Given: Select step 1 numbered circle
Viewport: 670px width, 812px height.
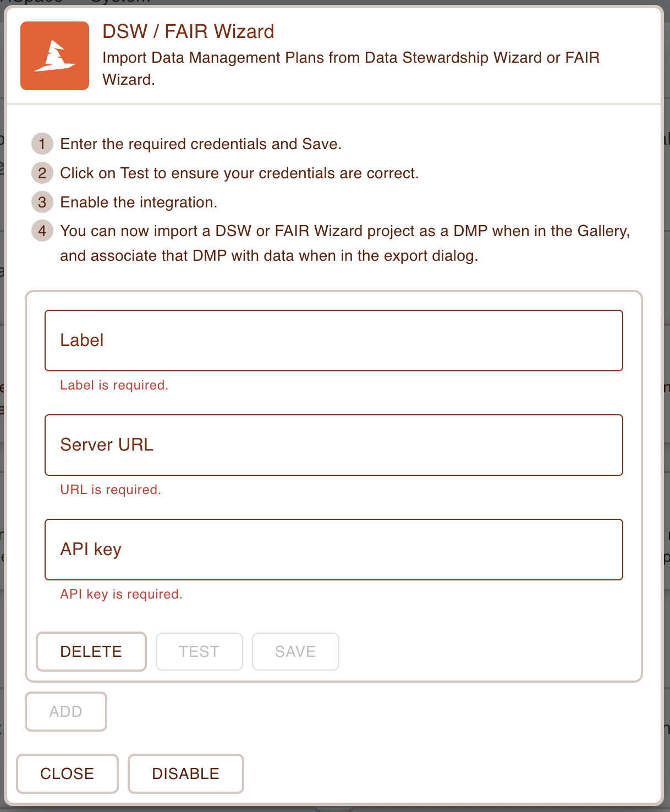Looking at the screenshot, I should 42,144.
